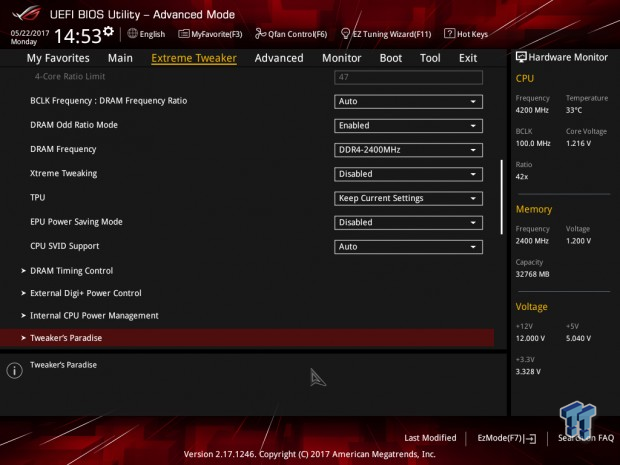Click the +12V 12.000 V reading
The image size is (620, 465).
click(x=530, y=338)
